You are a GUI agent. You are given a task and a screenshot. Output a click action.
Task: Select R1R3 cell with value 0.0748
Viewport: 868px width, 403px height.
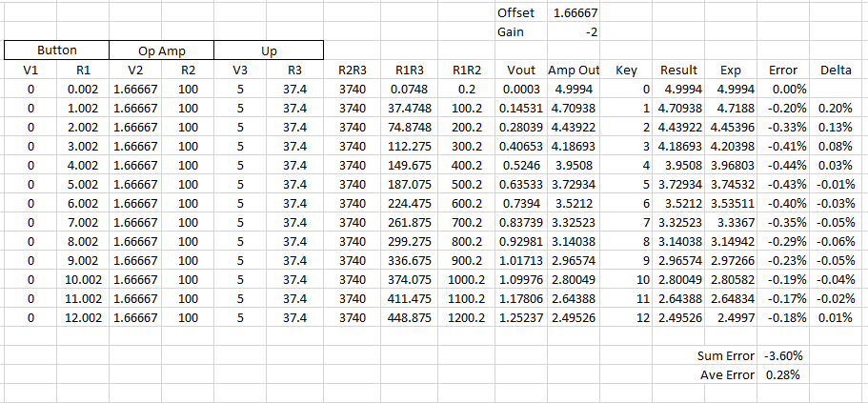pyautogui.click(x=410, y=90)
